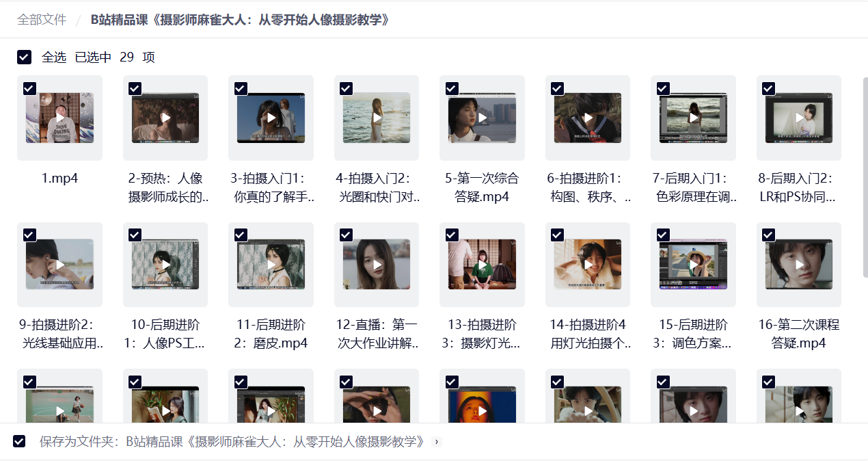Click play icon on 11-后期进阶2：磨皮.mp4
This screenshot has height=461, width=868.
click(271, 265)
